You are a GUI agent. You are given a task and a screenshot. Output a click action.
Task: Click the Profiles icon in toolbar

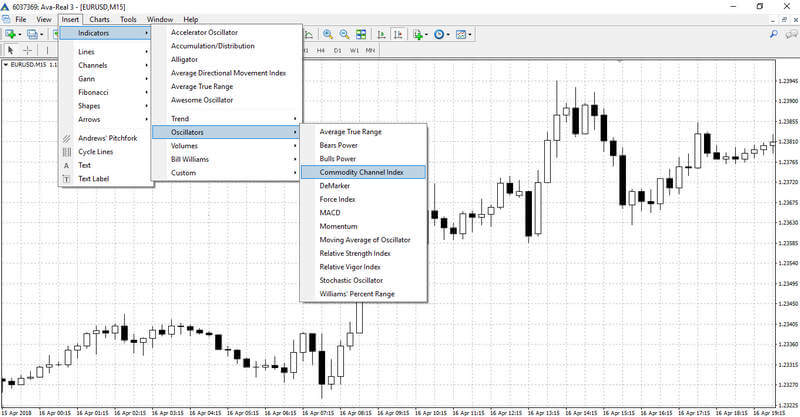pos(32,34)
